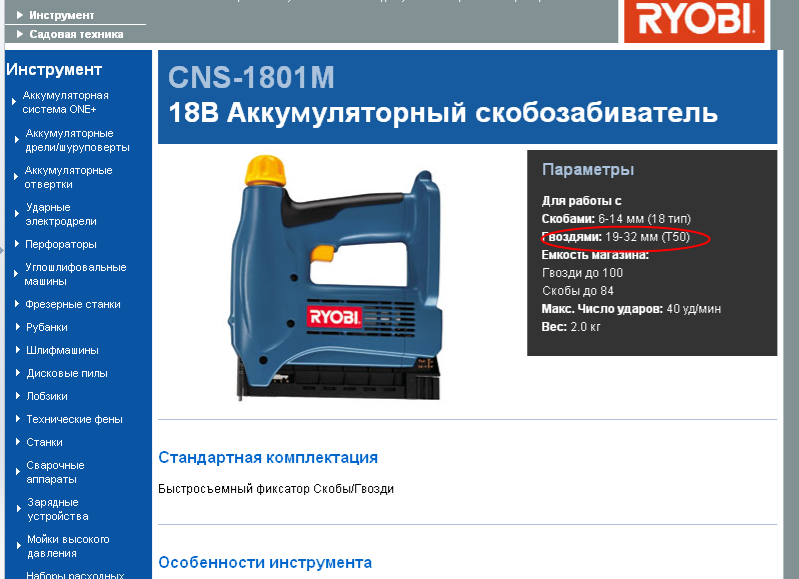799x579 pixels.
Task: Go to Фрезерные станки category
Action: pyautogui.click(x=73, y=304)
